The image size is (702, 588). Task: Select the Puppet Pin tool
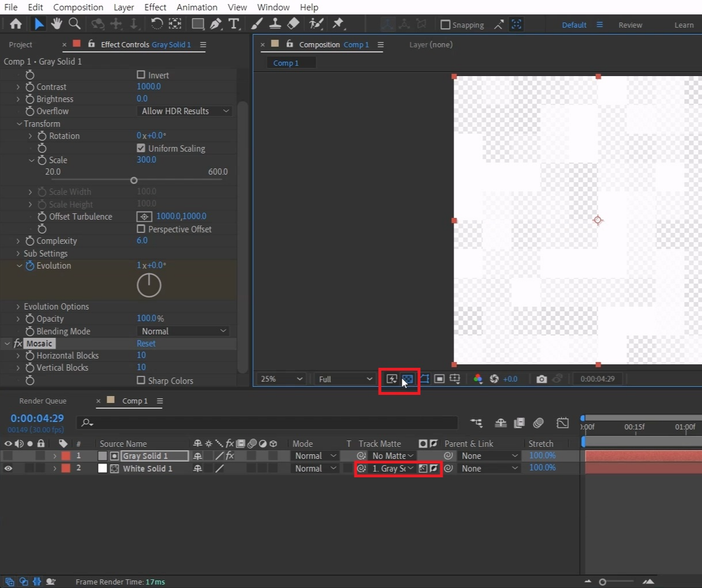[x=338, y=24]
